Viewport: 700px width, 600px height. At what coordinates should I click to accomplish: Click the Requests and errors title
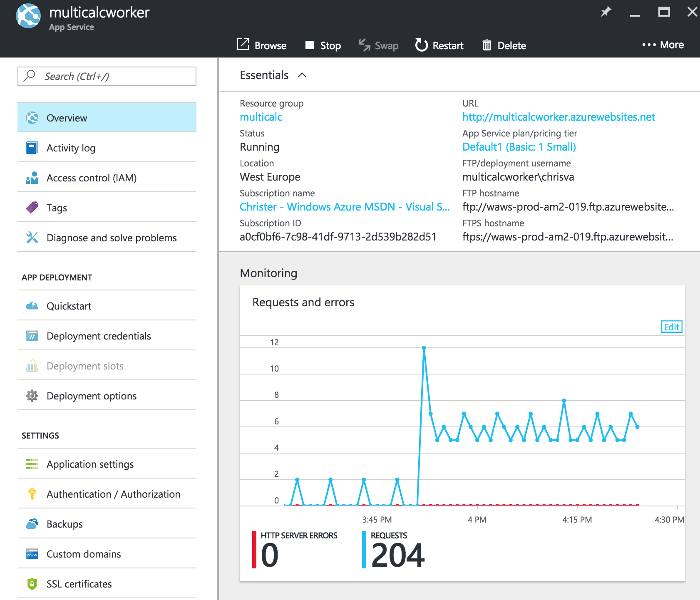(x=303, y=302)
